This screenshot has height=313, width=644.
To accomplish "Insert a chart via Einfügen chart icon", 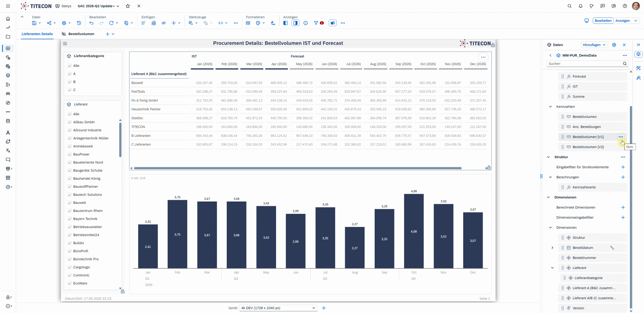I will pyautogui.click(x=144, y=23).
